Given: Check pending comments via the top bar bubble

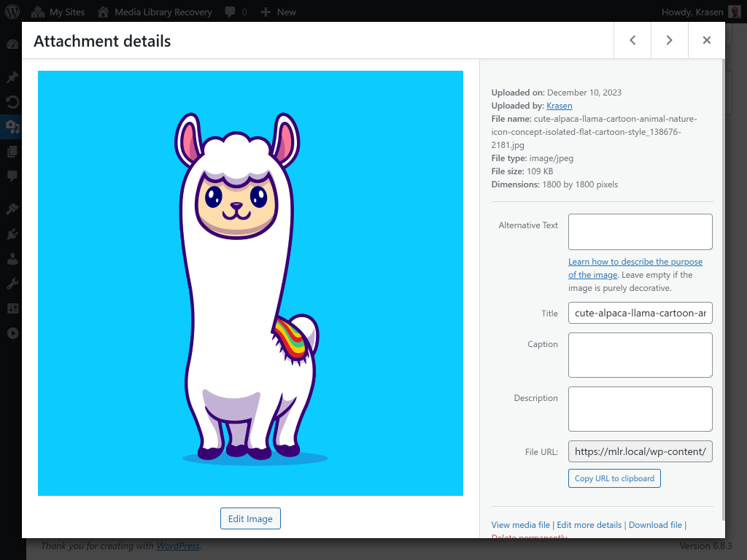Looking at the screenshot, I should [235, 12].
